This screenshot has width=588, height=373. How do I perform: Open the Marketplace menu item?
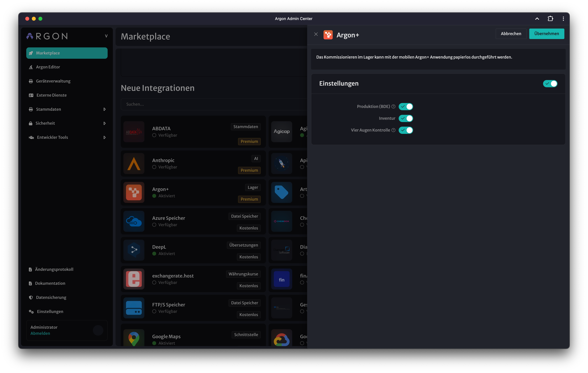coord(67,53)
